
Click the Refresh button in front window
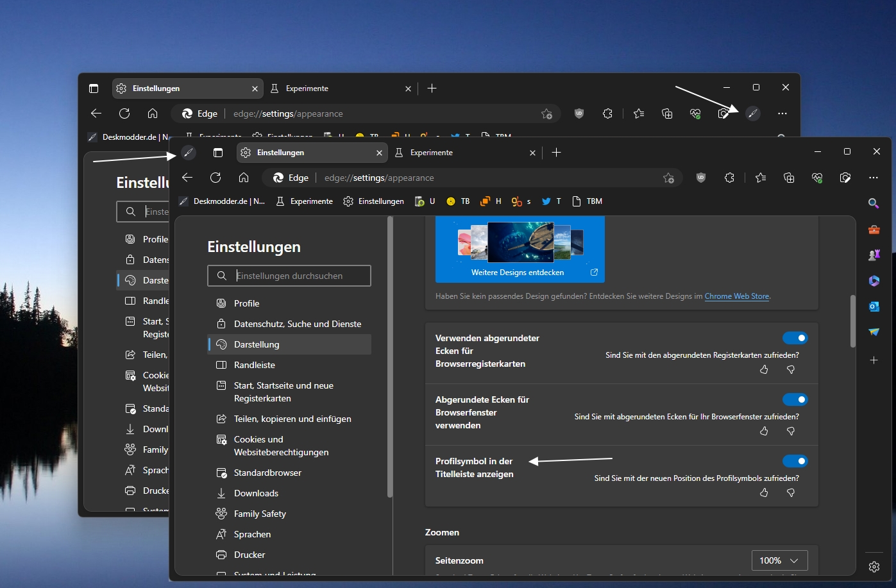tap(216, 178)
